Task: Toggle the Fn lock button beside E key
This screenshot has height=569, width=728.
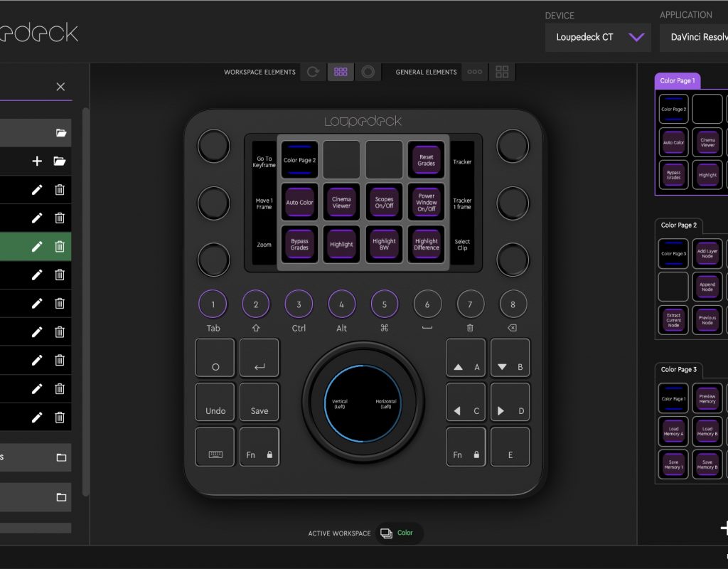Action: 466,447
